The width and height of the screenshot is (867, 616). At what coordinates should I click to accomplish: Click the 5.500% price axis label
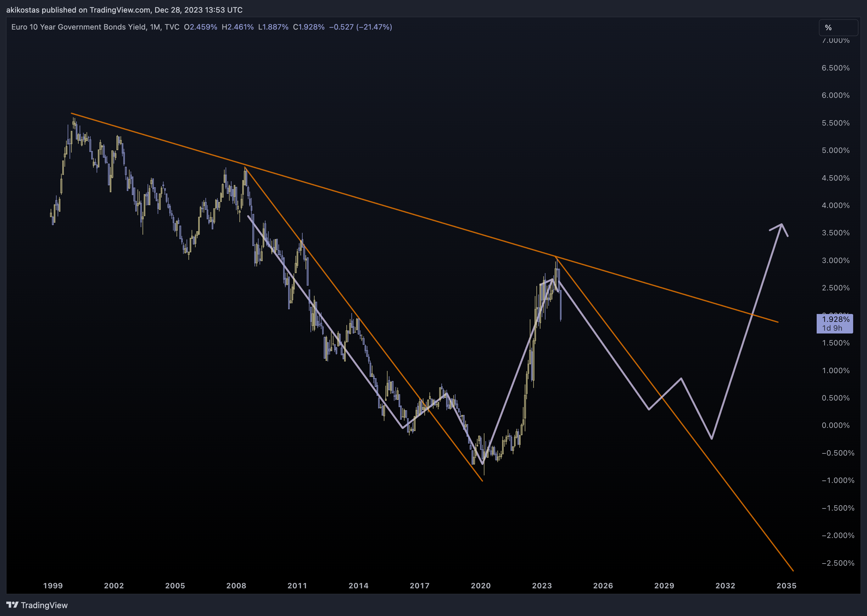tap(836, 123)
